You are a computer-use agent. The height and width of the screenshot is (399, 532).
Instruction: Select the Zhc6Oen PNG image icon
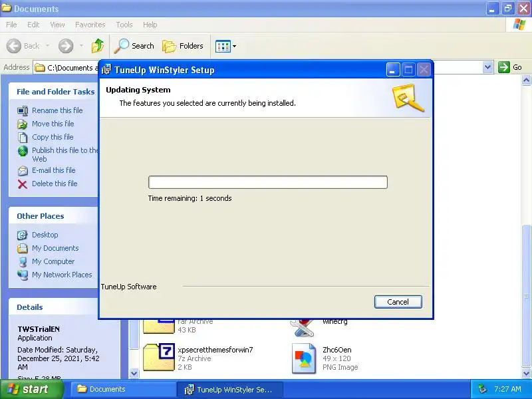click(304, 358)
